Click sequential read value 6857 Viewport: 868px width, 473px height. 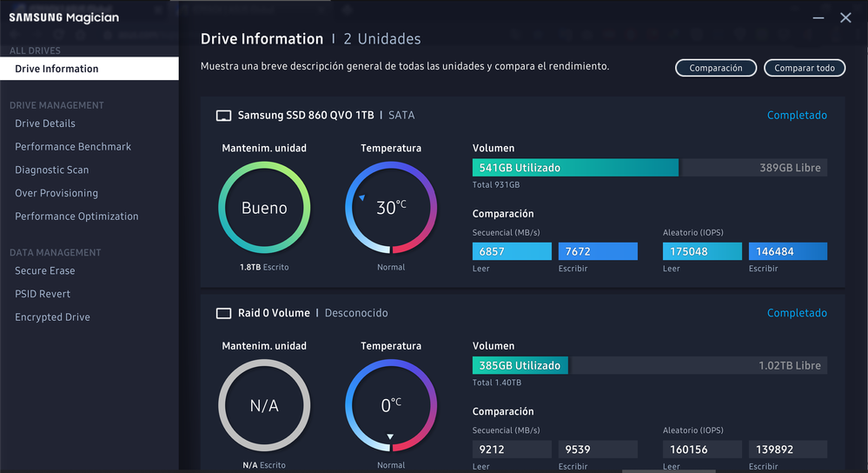(x=512, y=251)
